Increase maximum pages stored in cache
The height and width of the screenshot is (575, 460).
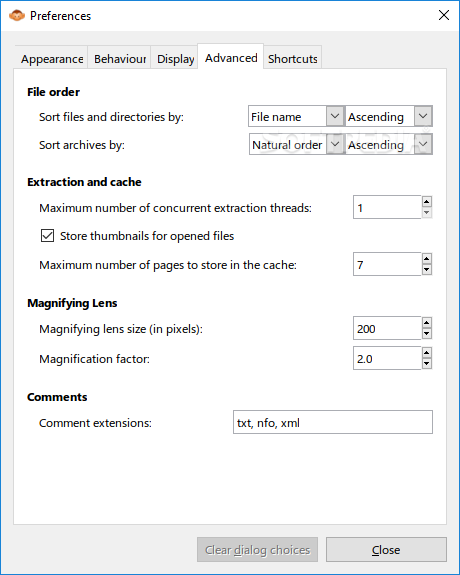click(427, 259)
